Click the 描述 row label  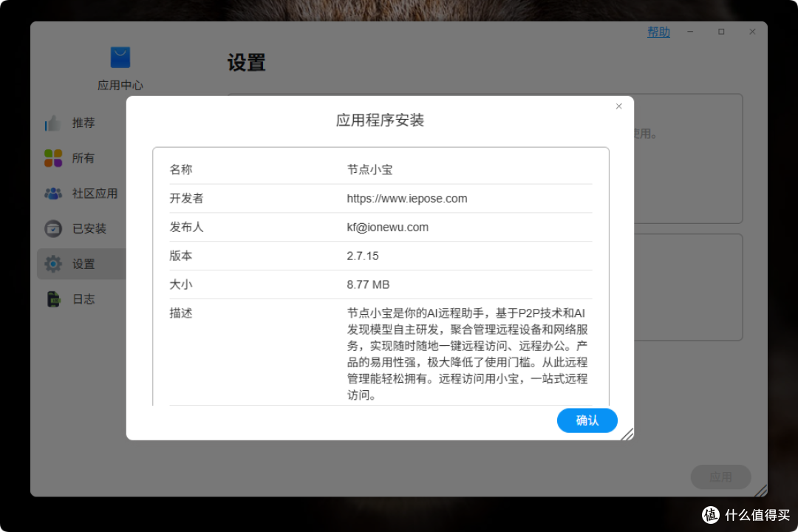[181, 313]
